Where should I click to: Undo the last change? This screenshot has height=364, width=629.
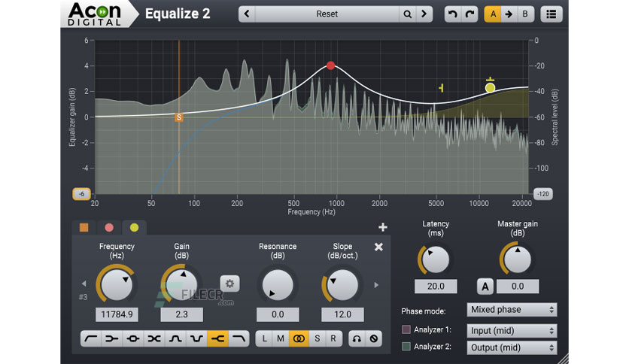click(x=452, y=14)
